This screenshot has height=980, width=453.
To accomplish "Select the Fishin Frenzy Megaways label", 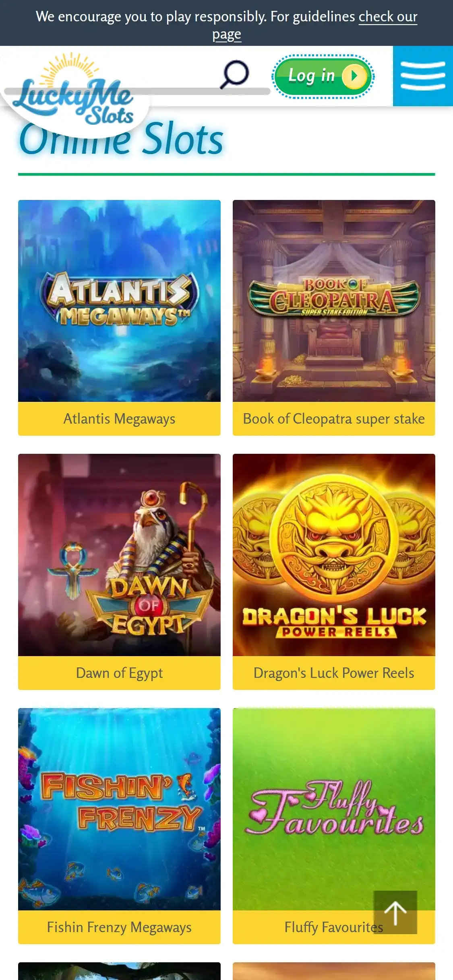I will click(119, 927).
